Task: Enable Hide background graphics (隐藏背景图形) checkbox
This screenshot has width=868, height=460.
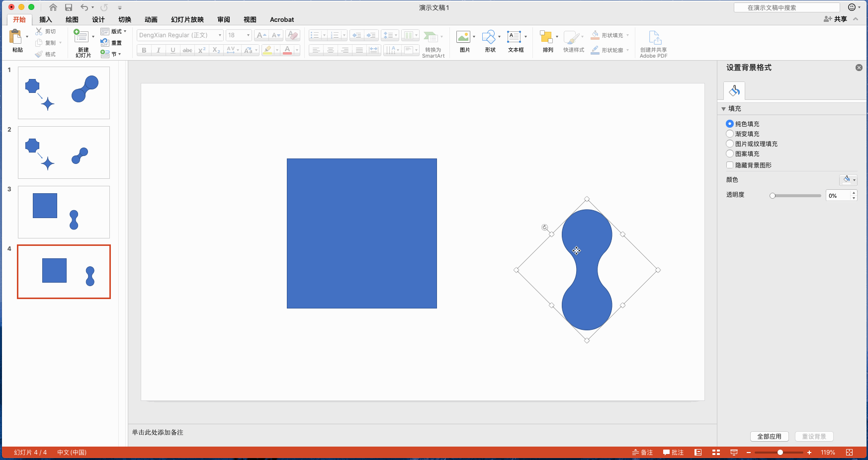Action: [730, 165]
